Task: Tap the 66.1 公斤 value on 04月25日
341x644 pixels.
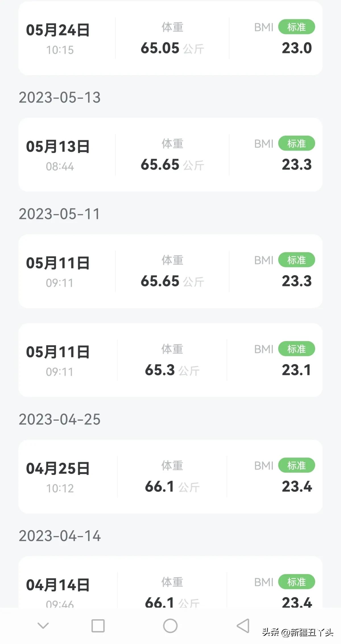Action: pyautogui.click(x=172, y=487)
